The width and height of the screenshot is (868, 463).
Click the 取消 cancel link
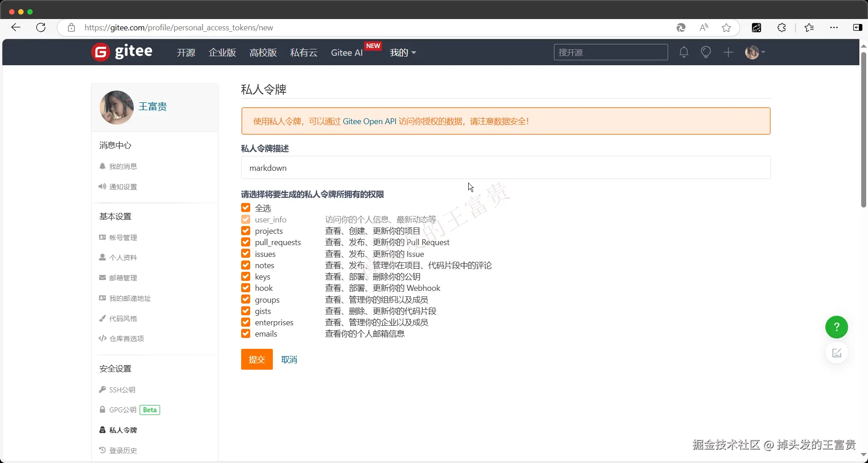click(x=289, y=359)
